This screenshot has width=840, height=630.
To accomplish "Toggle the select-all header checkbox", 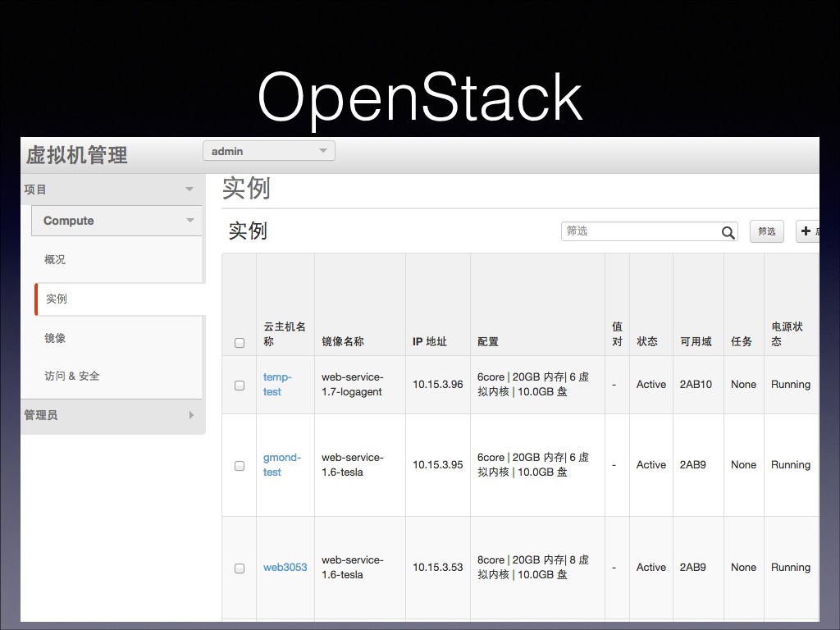I will [x=240, y=343].
